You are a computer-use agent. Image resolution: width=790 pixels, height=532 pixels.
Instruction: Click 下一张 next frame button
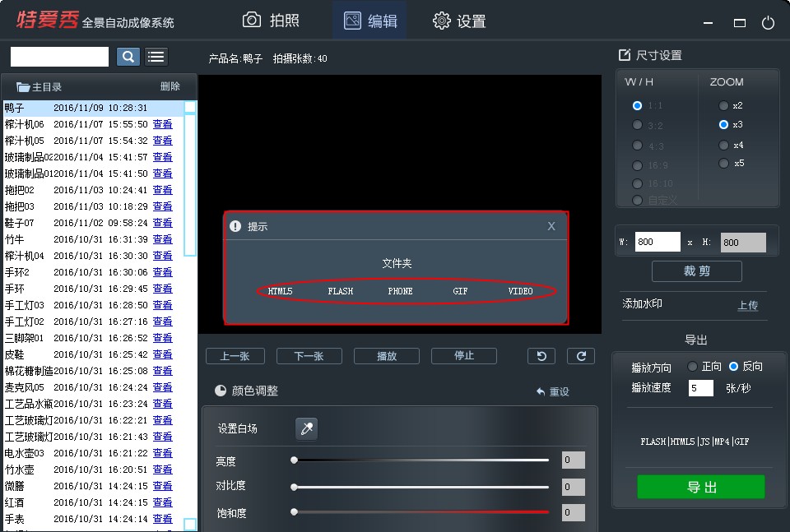pos(309,356)
